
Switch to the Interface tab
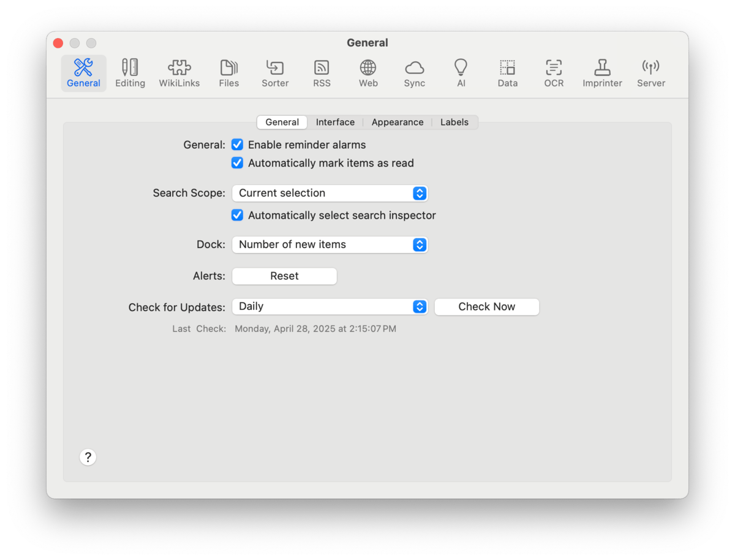(x=335, y=123)
